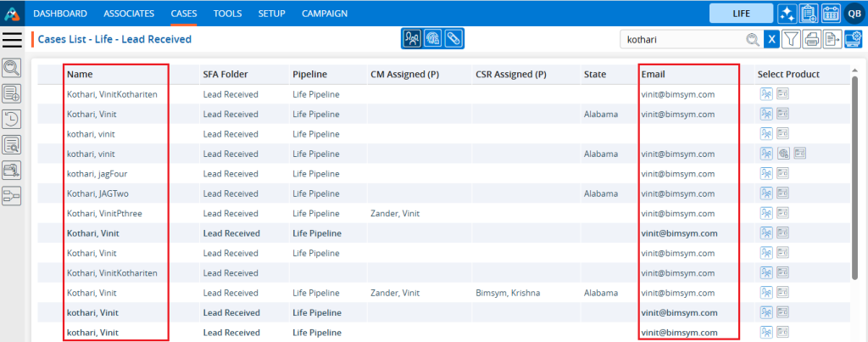Click the clipboard add icon in top bar
868x342 pixels.
pyautogui.click(x=809, y=14)
